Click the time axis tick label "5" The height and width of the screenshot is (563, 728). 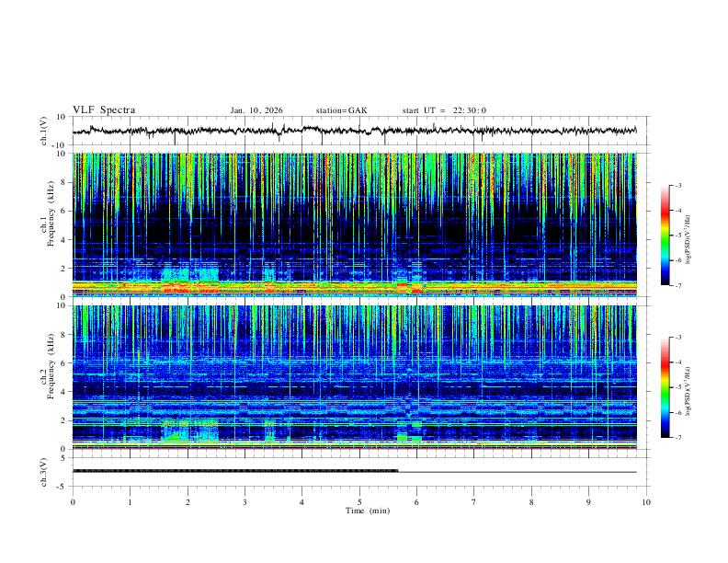pos(359,502)
